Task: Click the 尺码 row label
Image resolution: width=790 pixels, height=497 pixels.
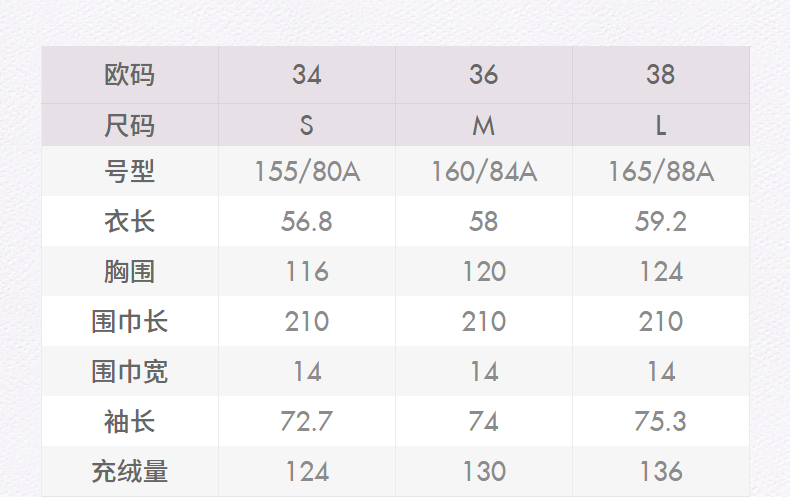Action: tap(130, 126)
